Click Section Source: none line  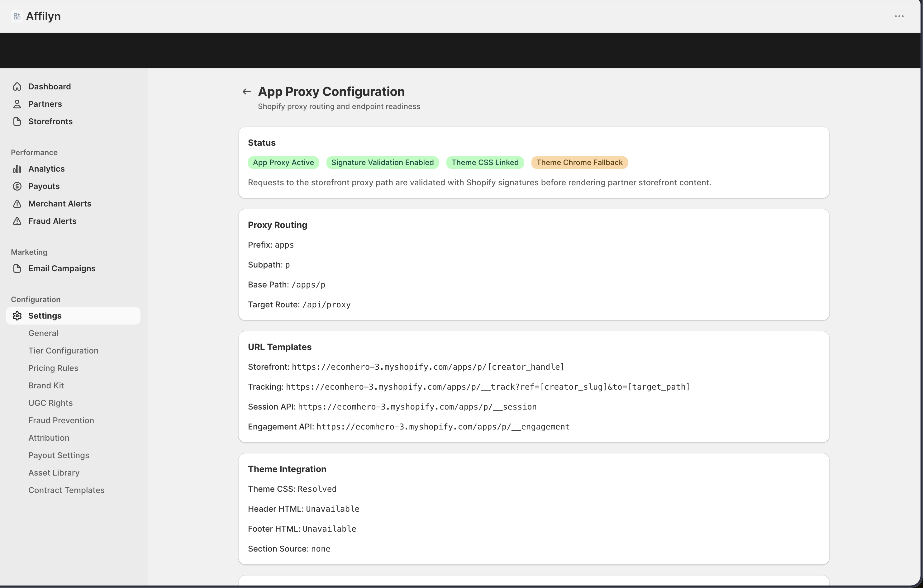(289, 549)
